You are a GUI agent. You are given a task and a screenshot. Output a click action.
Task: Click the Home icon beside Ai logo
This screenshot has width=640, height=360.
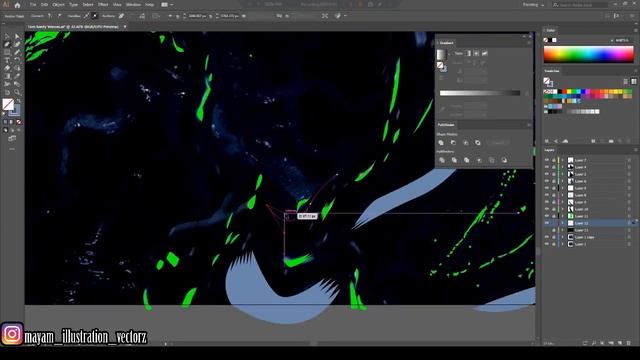(x=17, y=5)
